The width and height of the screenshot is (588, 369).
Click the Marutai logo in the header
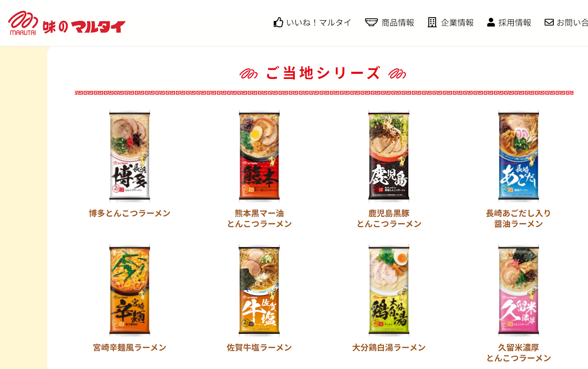[x=67, y=23]
